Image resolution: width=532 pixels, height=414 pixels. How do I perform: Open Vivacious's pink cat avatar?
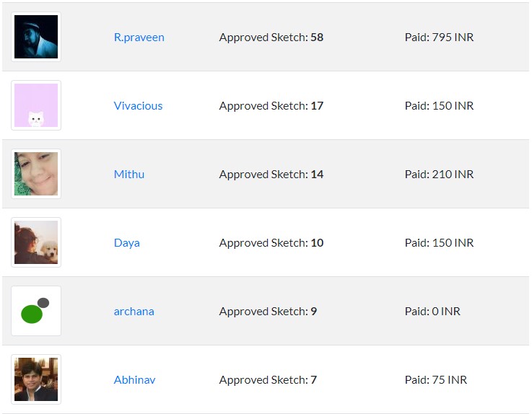point(36,105)
